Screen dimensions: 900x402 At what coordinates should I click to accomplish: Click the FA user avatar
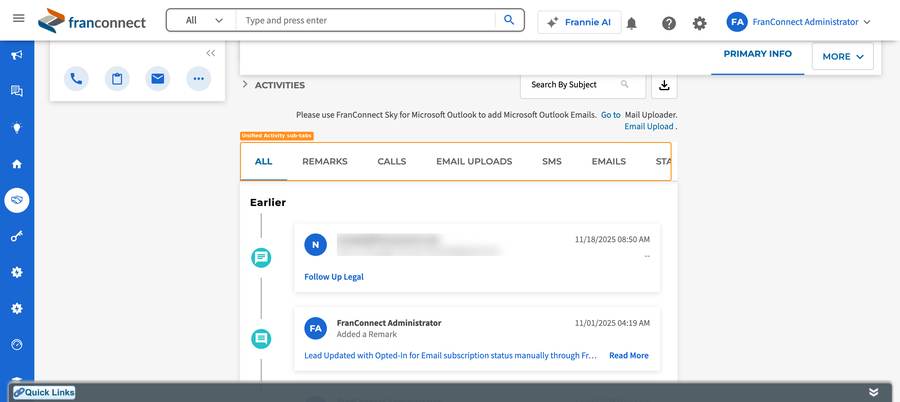point(737,22)
